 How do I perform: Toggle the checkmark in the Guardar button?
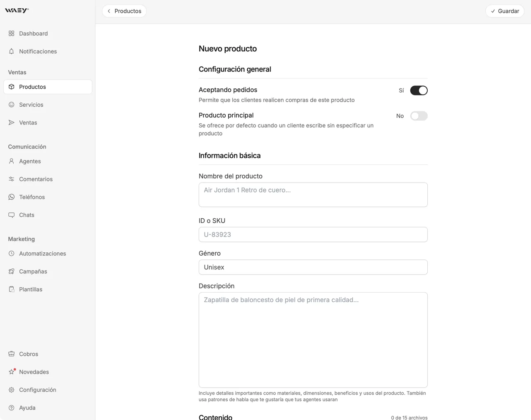click(493, 11)
